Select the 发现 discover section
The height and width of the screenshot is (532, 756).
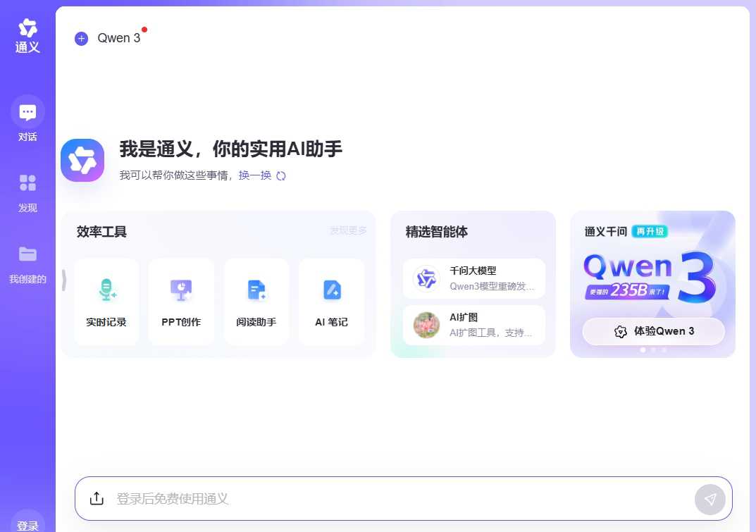point(27,192)
